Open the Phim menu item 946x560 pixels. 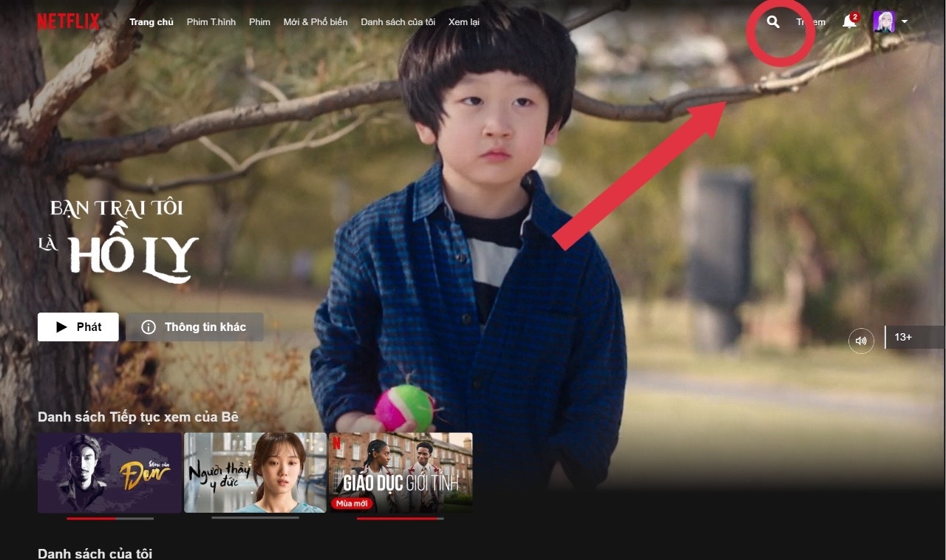(x=259, y=22)
